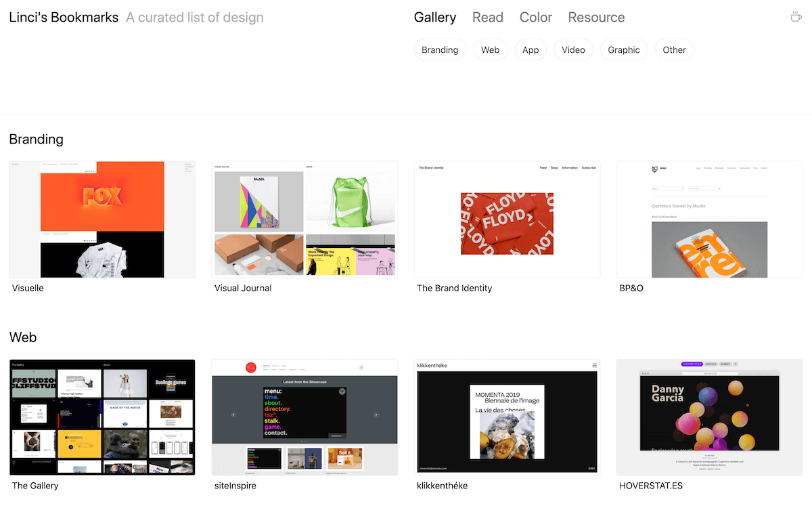
Task: Toggle the Video filter pill
Action: click(573, 49)
